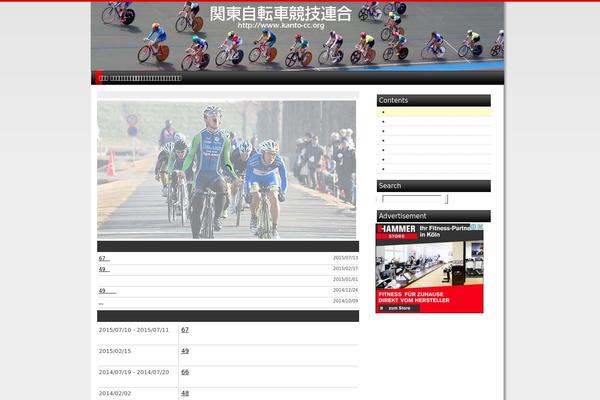Open the 66 link in the 2014/07/19 - 2014/07/20 row
This screenshot has height=400, width=600.
tap(185, 372)
